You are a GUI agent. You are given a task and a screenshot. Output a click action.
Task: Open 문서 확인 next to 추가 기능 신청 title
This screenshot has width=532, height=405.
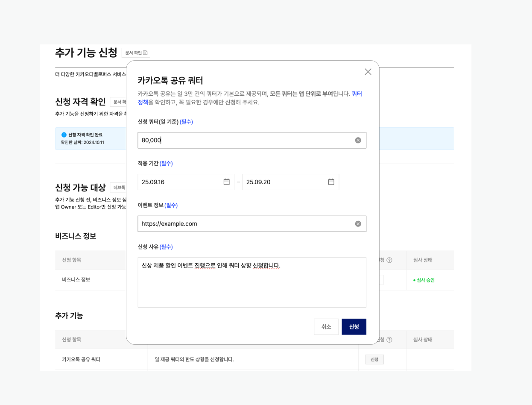(x=136, y=53)
